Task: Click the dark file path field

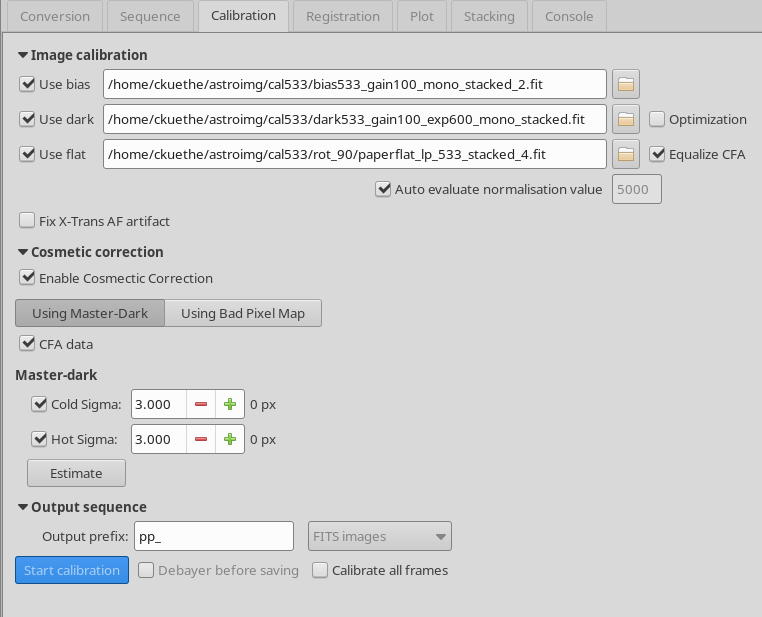Action: (x=355, y=119)
